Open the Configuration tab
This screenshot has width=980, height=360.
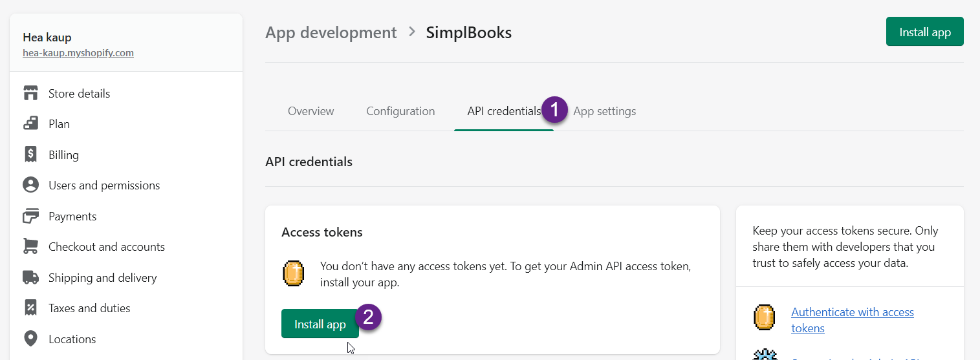point(400,111)
